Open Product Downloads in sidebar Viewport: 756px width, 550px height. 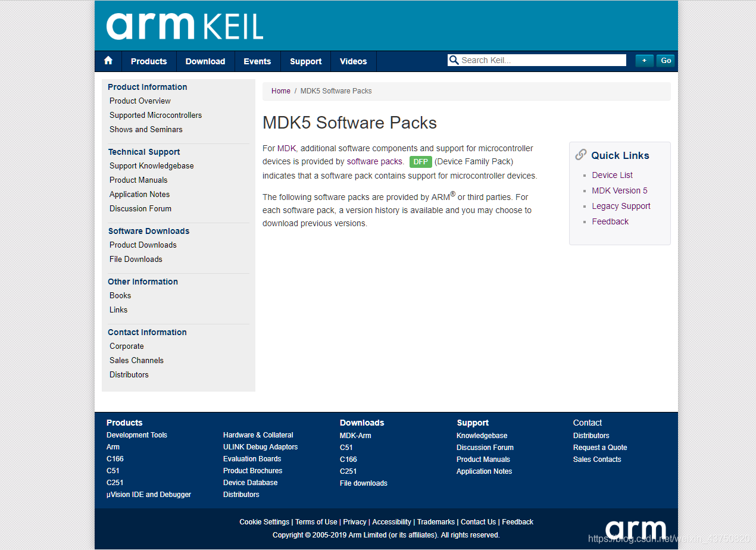coord(143,245)
